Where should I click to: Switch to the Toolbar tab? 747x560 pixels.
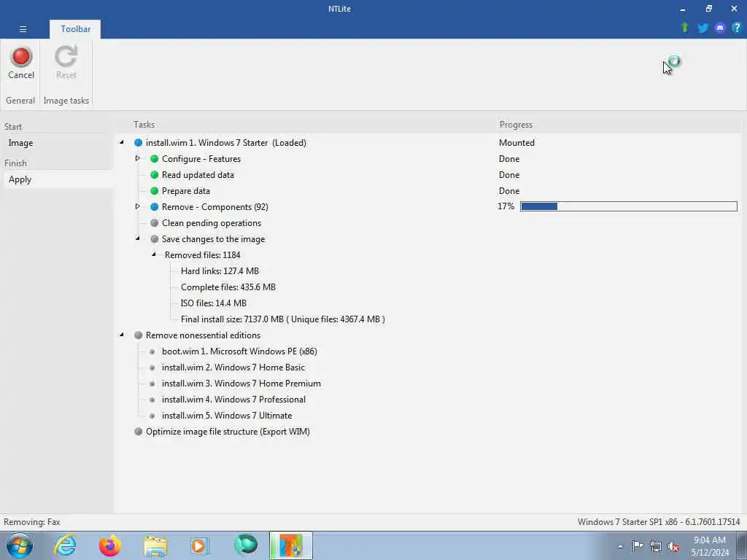75,29
